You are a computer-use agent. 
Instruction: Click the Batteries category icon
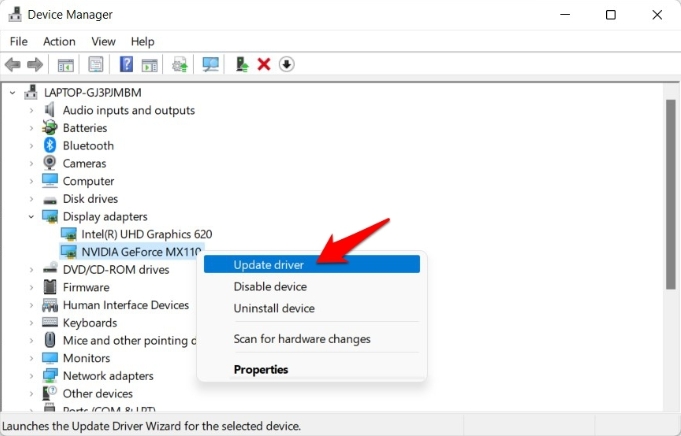50,127
